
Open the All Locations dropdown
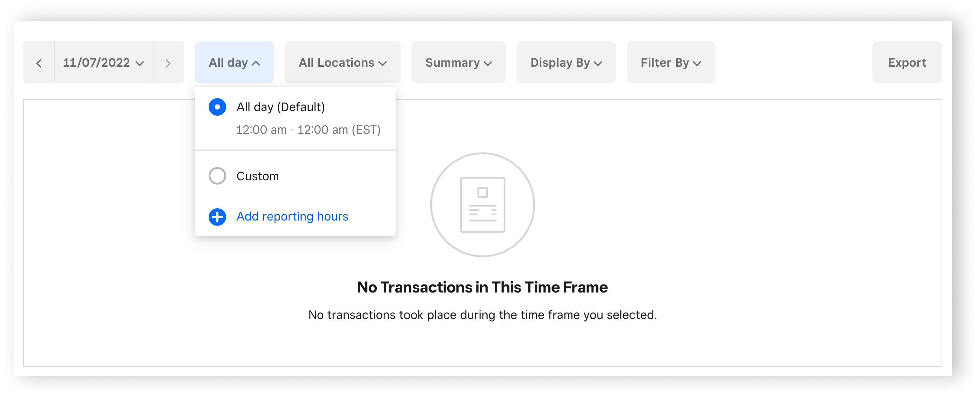(343, 62)
